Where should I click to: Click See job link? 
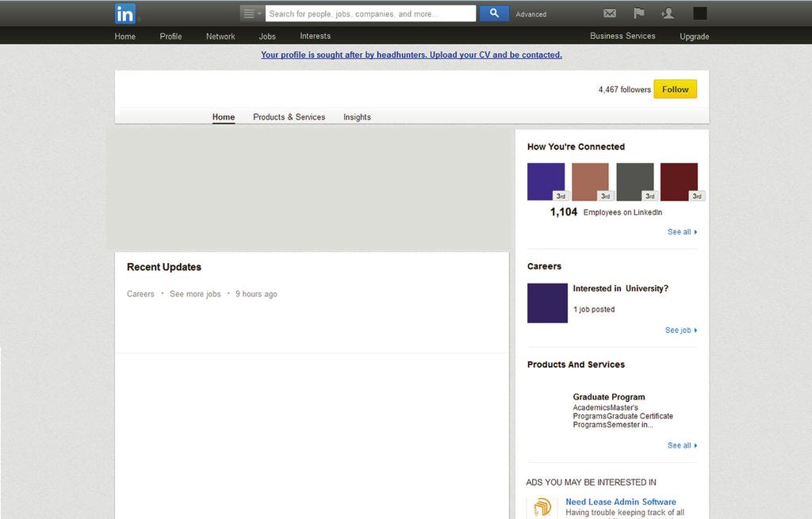click(681, 330)
